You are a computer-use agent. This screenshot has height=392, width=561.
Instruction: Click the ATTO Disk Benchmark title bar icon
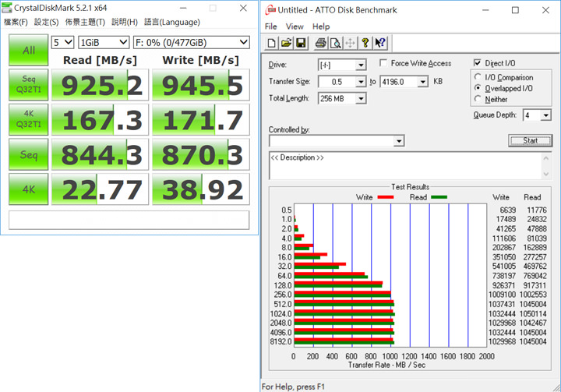270,10
